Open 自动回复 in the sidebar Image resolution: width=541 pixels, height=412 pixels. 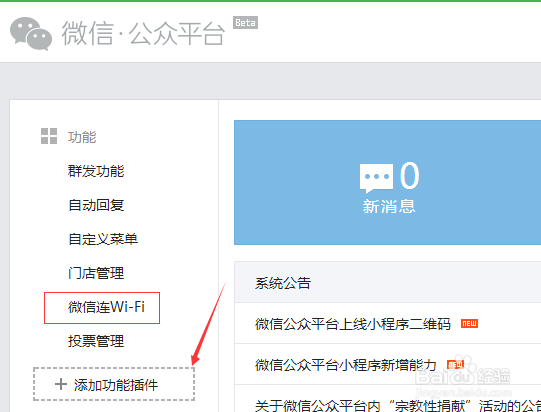(x=96, y=205)
